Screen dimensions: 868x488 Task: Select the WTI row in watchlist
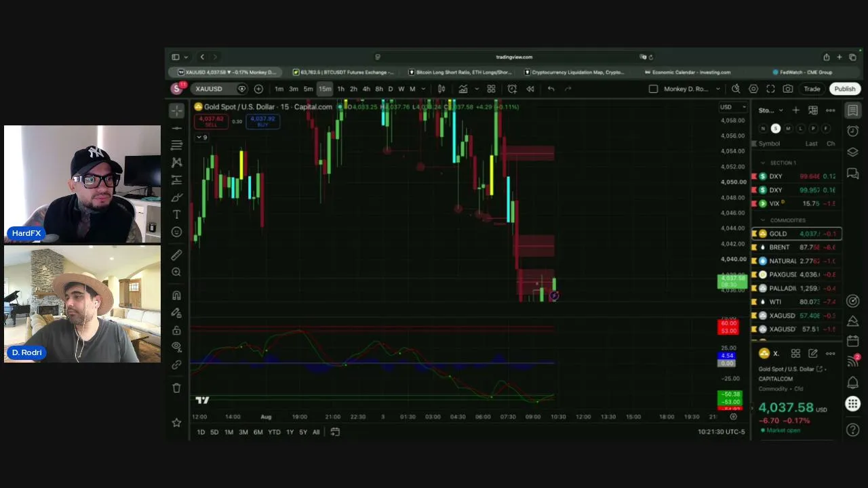797,302
